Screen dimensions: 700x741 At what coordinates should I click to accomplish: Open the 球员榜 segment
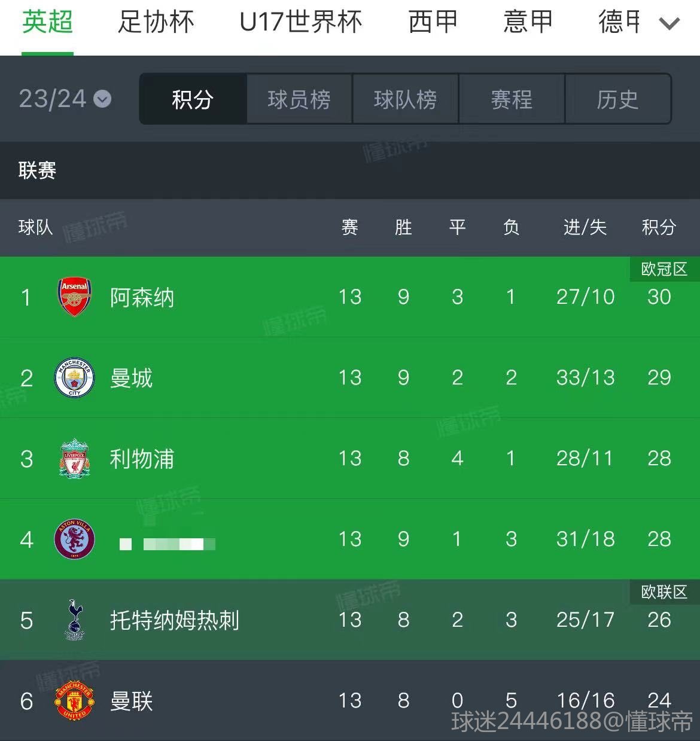pyautogui.click(x=299, y=99)
